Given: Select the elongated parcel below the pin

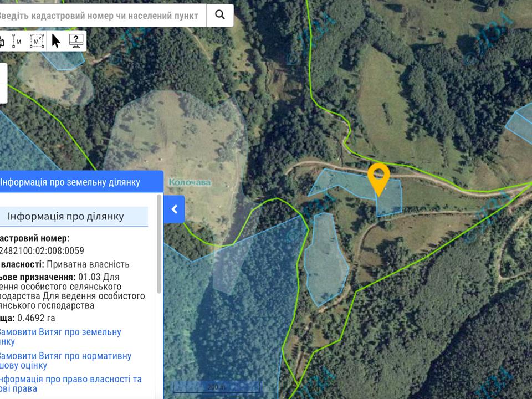Looking at the screenshot, I should point(326,260).
